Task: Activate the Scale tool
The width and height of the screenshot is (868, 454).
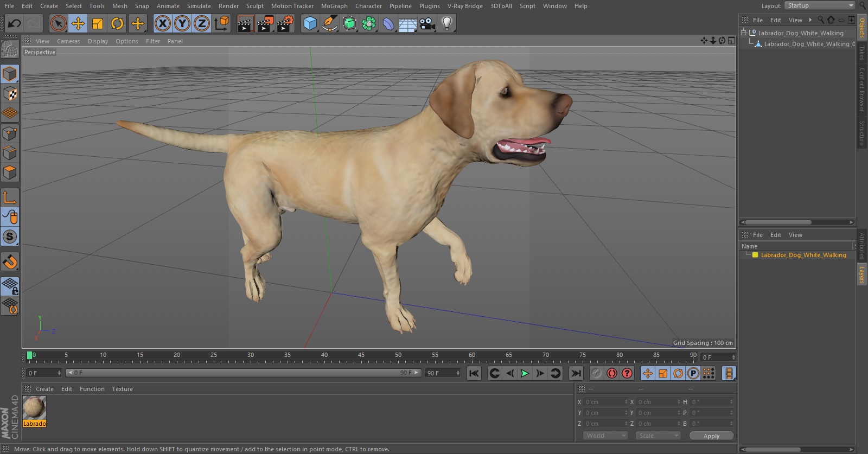Action: coord(98,23)
